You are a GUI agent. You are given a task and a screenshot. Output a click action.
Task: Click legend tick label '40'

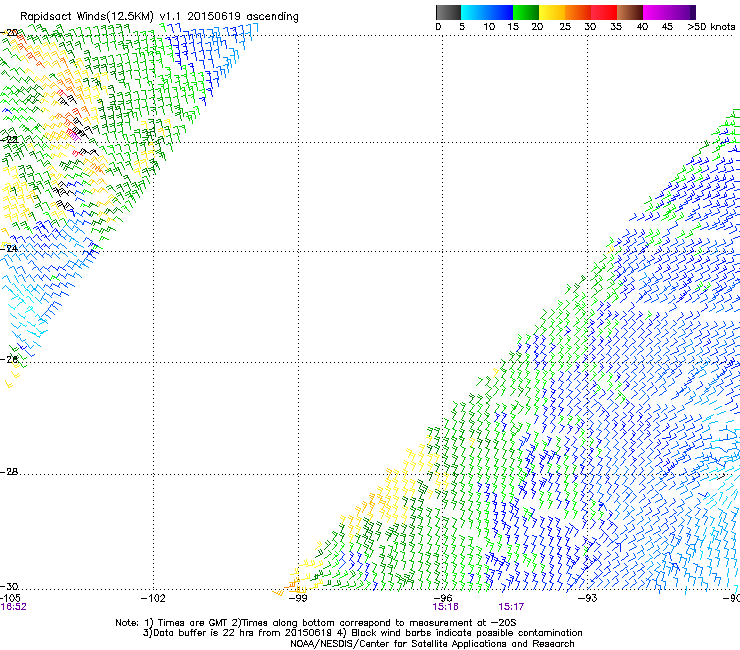pos(642,27)
